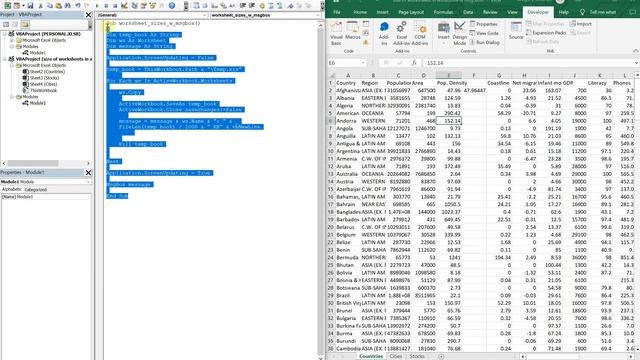Click Insert Function fx icon
This screenshot has height=360, width=640.
point(414,63)
